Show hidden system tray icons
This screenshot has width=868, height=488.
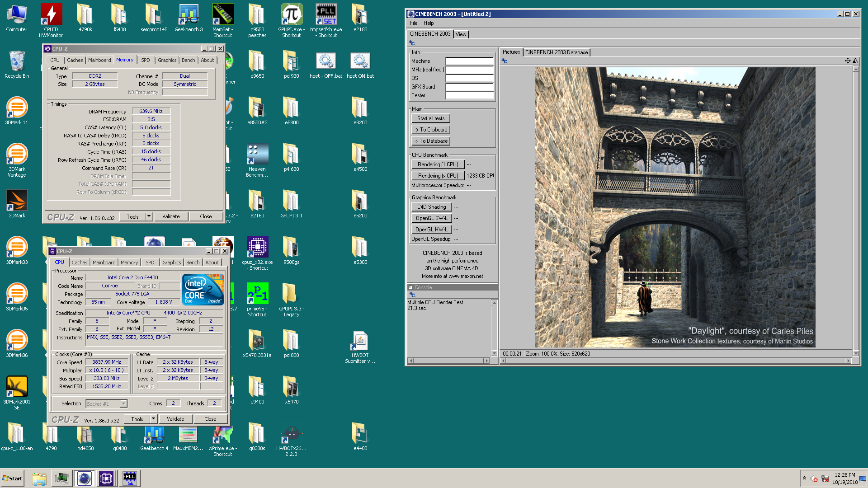click(804, 478)
